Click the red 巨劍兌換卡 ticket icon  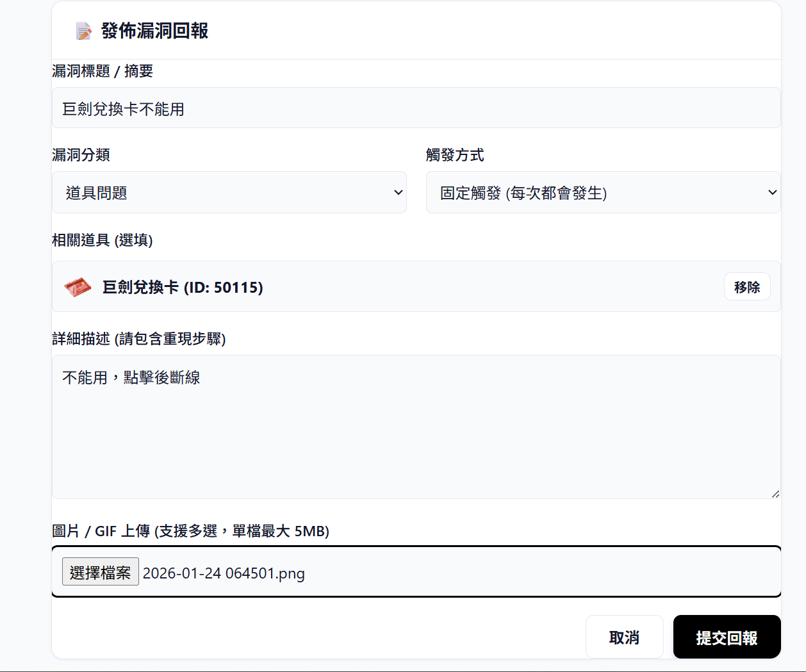tap(78, 287)
